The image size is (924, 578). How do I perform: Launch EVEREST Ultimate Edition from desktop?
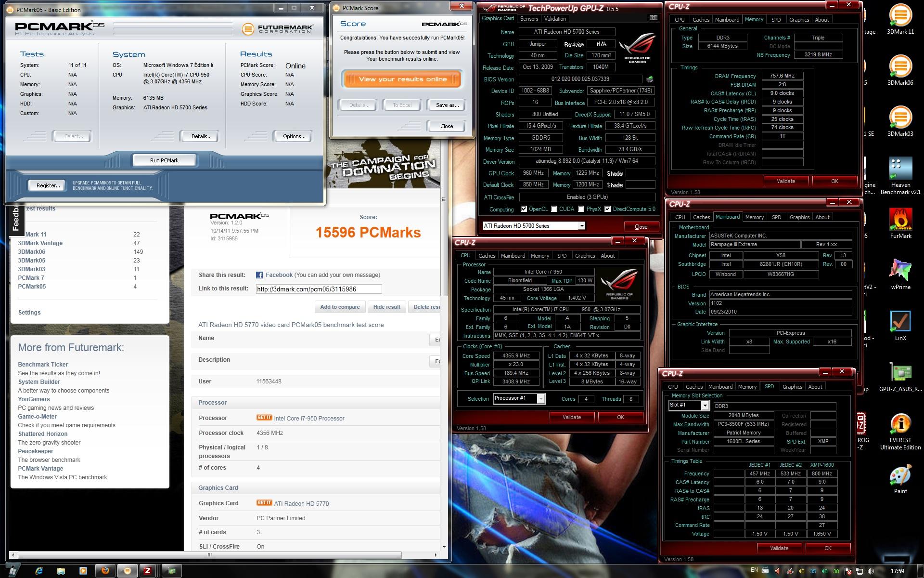click(x=900, y=432)
